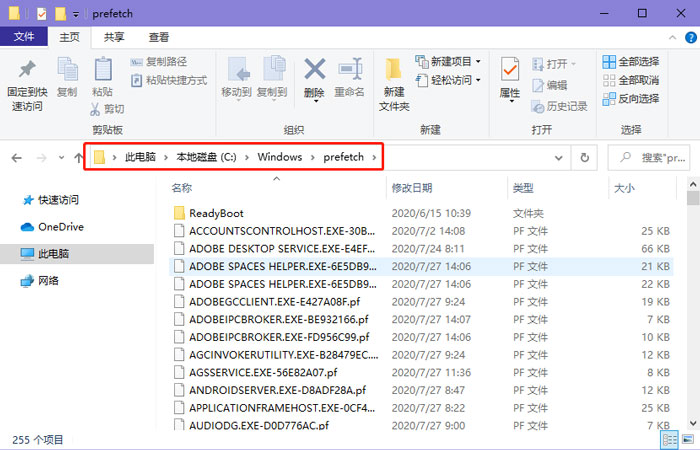Switch to the View (查看) ribbon tab
700x450 pixels.
click(x=159, y=37)
